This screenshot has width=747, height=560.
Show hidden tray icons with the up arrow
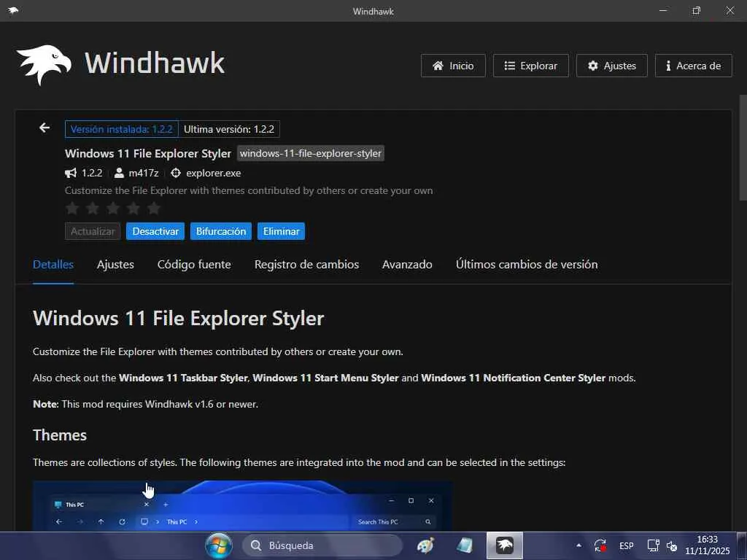pyautogui.click(x=578, y=545)
